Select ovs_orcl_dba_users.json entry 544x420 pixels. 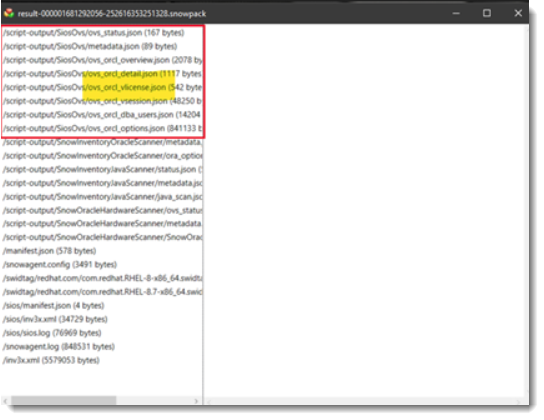click(102, 115)
